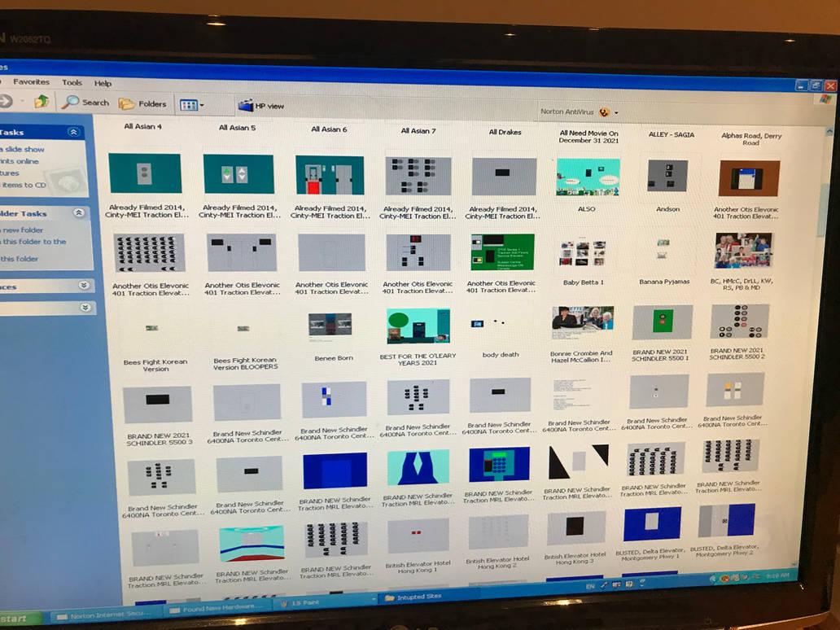Click the HP view toolbar button

click(x=261, y=106)
